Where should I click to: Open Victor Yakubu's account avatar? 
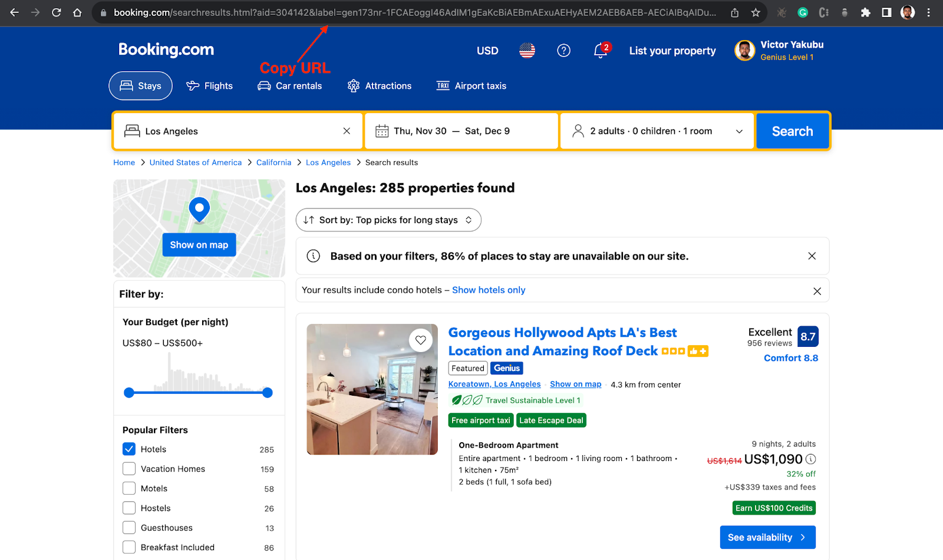tap(745, 51)
